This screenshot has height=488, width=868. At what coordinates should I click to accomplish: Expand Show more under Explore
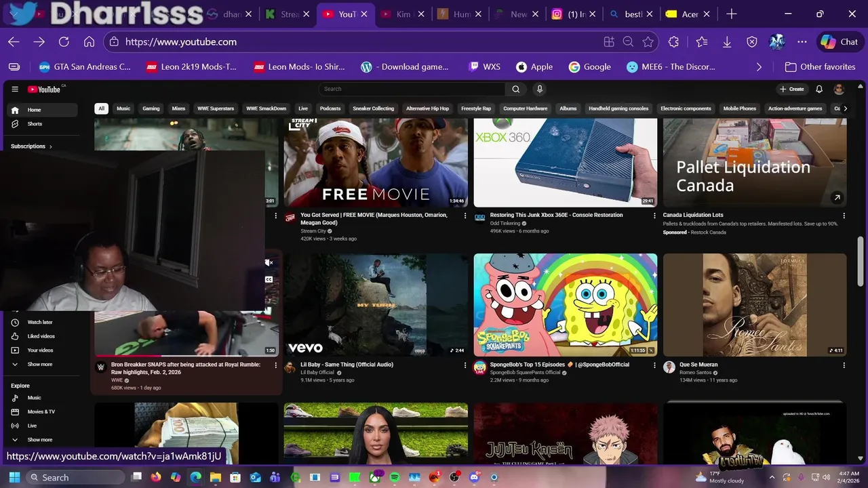[39, 440]
